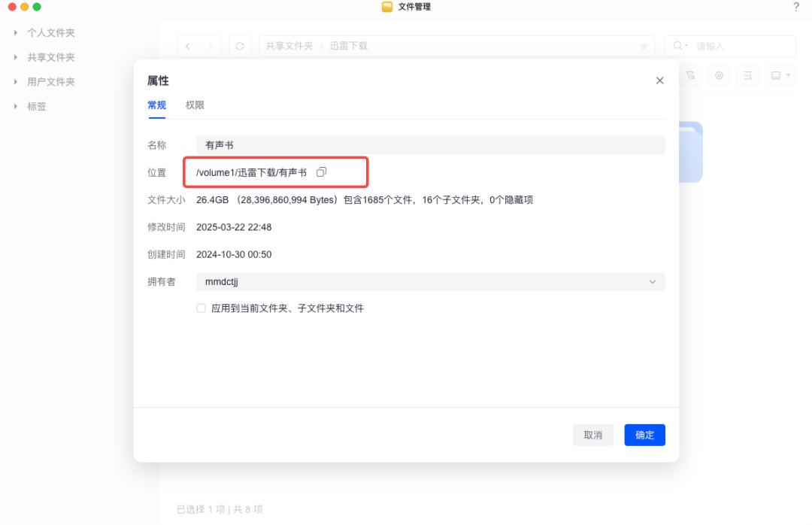Image resolution: width=812 pixels, height=525 pixels.
Task: Open the filter icon above the file list
Action: [x=689, y=75]
